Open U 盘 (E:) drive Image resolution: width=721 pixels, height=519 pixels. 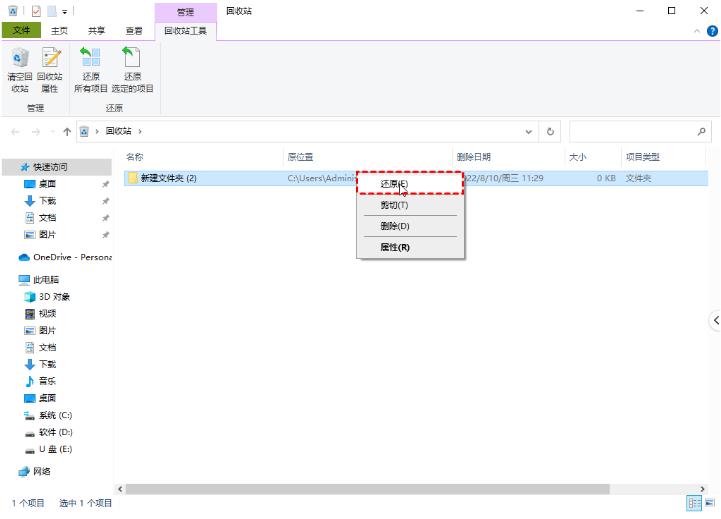point(48,449)
